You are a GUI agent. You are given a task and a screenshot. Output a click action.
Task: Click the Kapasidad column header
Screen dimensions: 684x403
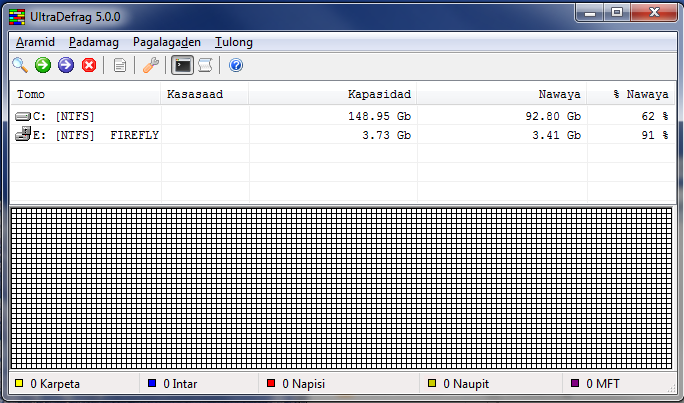pos(333,94)
